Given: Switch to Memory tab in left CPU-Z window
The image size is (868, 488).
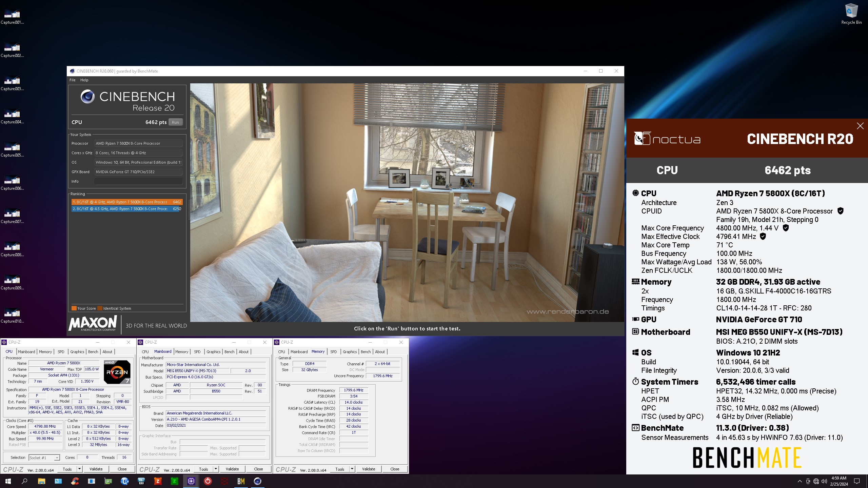Looking at the screenshot, I should point(45,352).
